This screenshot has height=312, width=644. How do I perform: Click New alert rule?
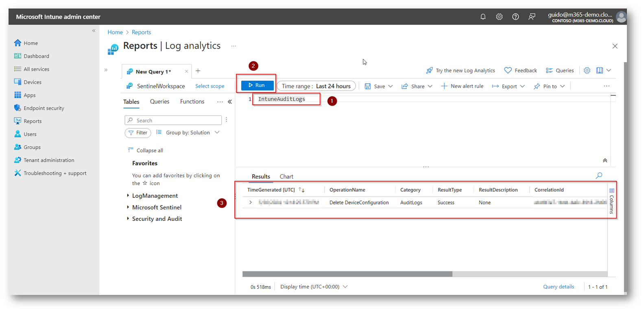(462, 86)
